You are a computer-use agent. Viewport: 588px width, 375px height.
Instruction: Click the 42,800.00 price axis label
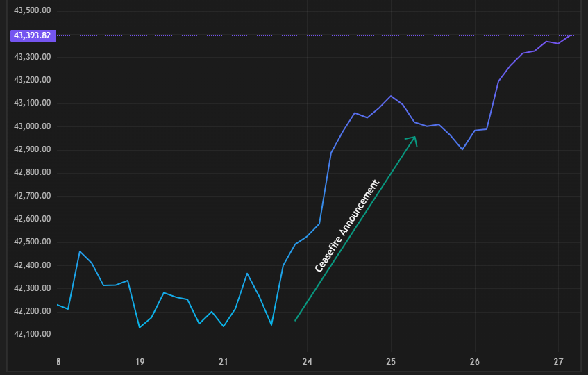(32, 172)
